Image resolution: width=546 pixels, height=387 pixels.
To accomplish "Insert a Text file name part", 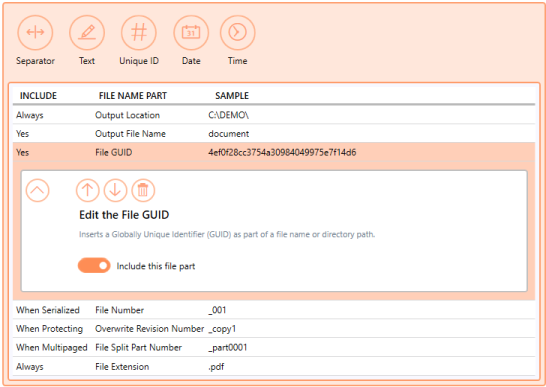I will tap(87, 32).
